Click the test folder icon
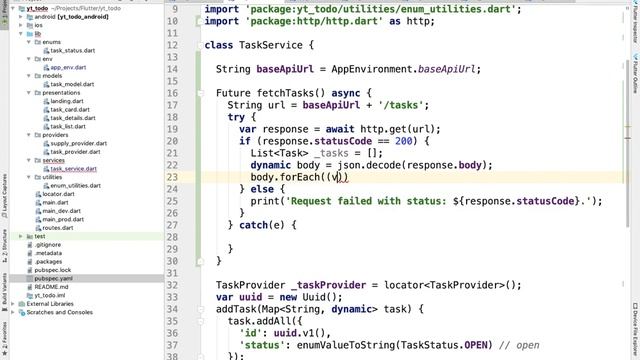Viewport: 640px width, 360px height. coord(30,236)
